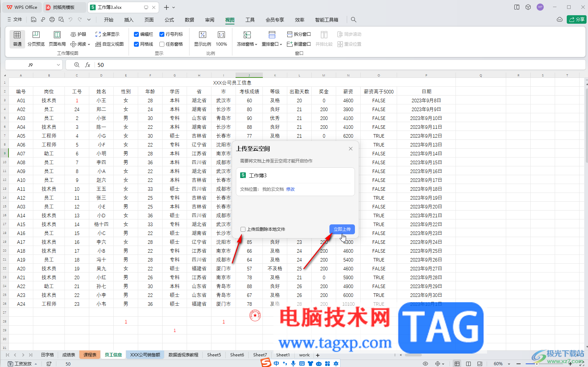Viewport: 588px width, 367px height.
Task: Open the File (文件) menu
Action: [x=15, y=20]
